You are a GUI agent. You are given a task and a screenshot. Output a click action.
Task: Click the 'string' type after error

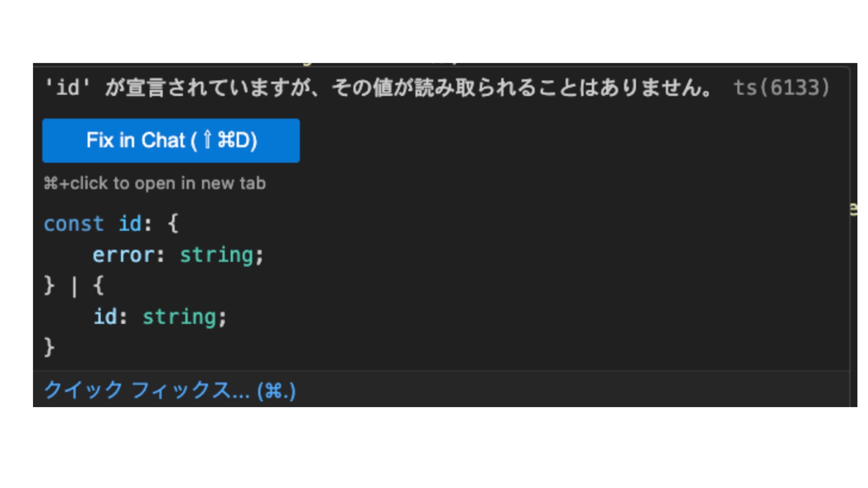[216, 255]
